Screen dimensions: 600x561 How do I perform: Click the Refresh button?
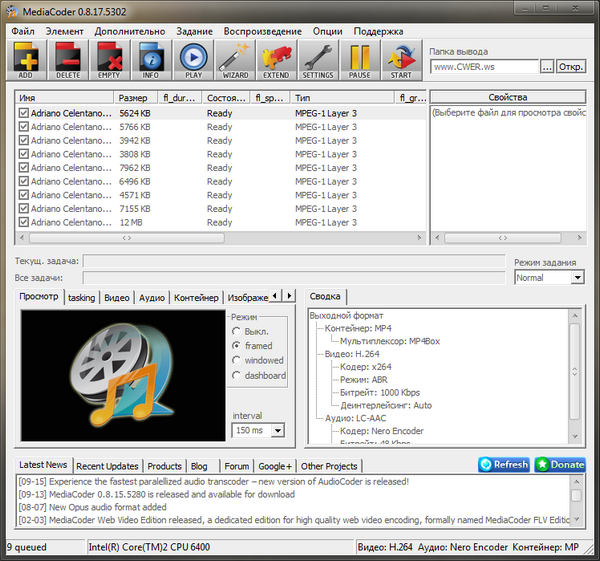pyautogui.click(x=503, y=465)
